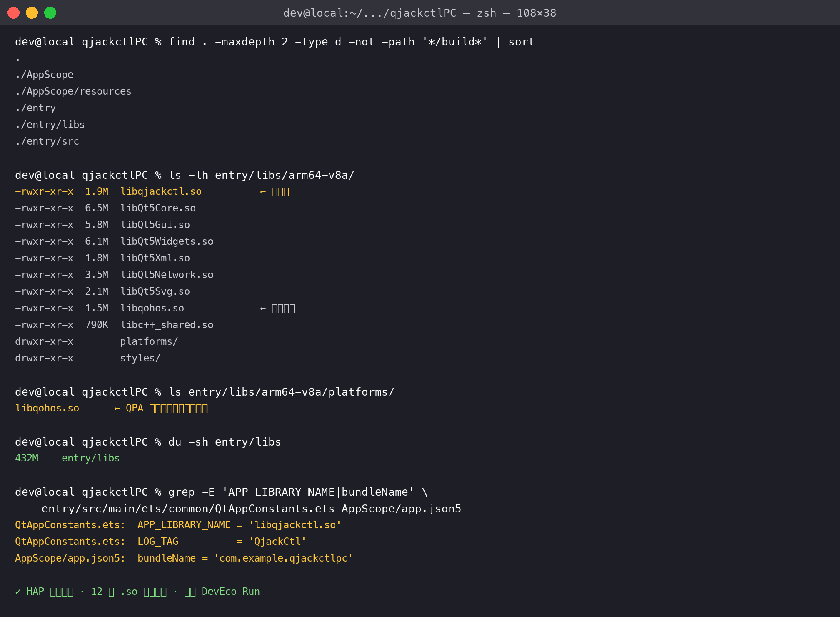840x617 pixels.
Task: Click the yellow minimize window button
Action: 32,13
